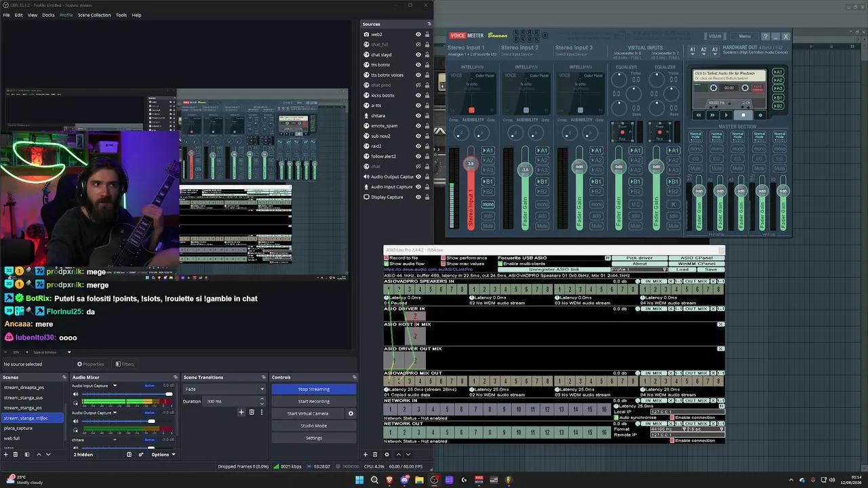Open OBS Docks menu
Image resolution: width=868 pixels, height=488 pixels.
pos(48,15)
